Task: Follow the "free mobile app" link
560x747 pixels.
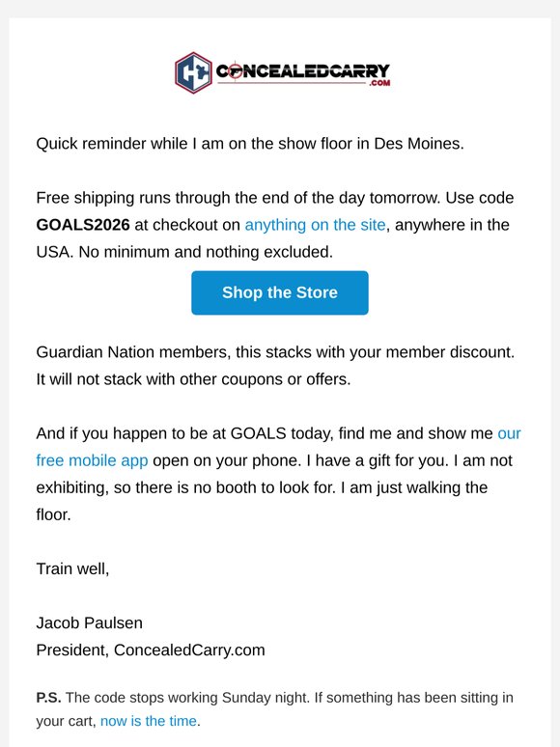Action: click(92, 460)
